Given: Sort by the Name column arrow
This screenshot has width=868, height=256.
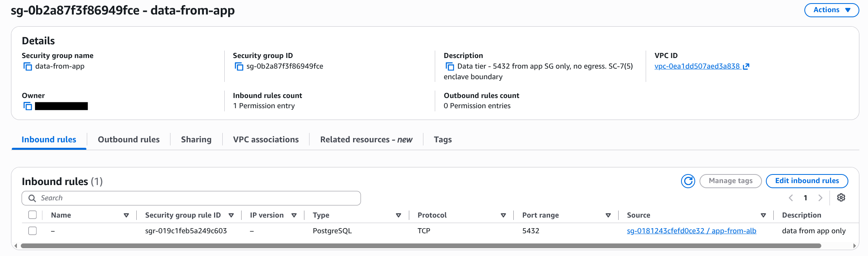Looking at the screenshot, I should (126, 215).
